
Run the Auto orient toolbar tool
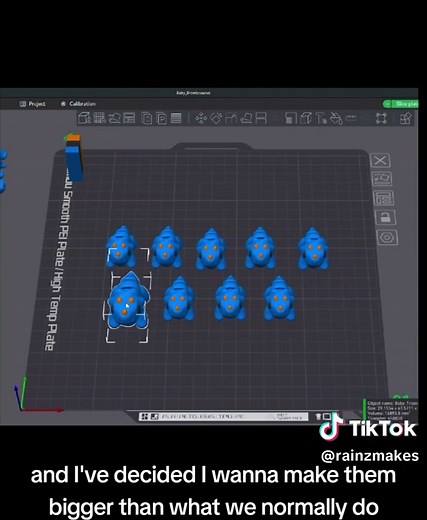114,118
